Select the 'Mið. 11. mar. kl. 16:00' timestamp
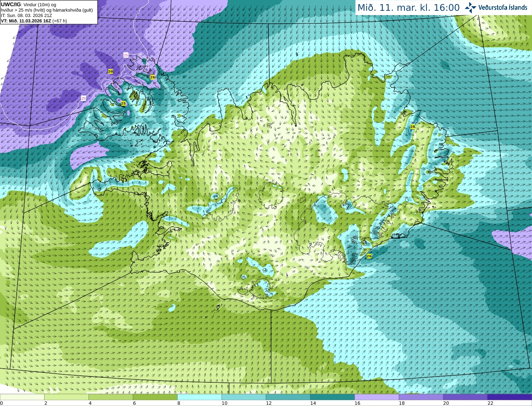 (x=409, y=8)
